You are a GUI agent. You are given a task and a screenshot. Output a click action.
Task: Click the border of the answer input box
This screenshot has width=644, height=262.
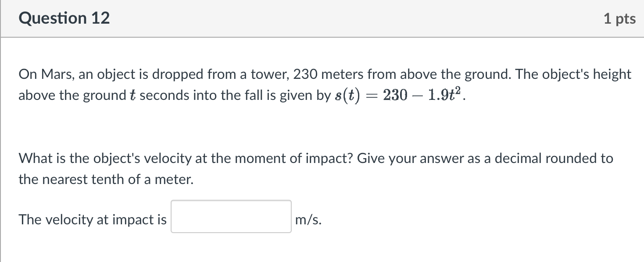coord(230,201)
